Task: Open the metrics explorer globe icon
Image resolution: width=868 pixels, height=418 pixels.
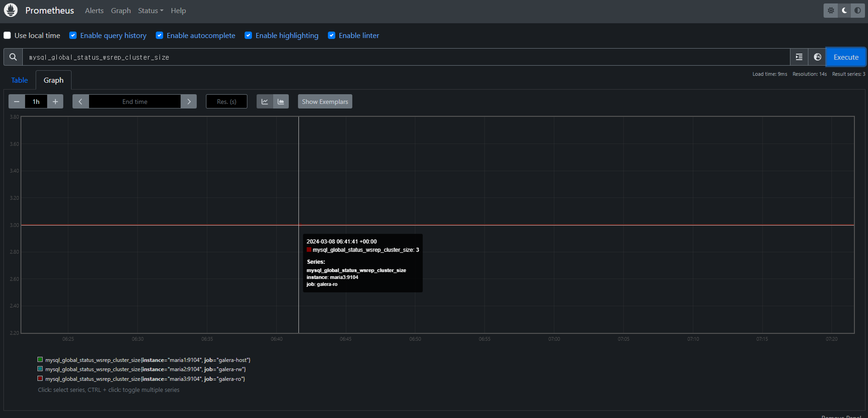Action: [817, 57]
